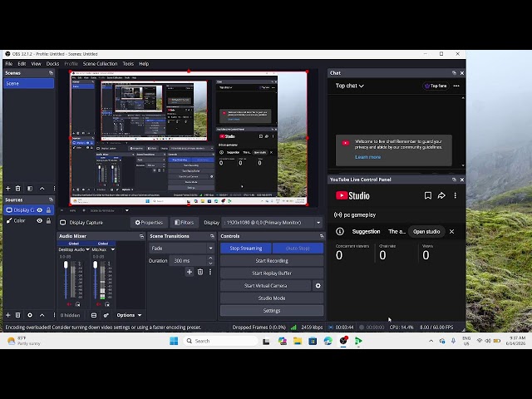Undock the Scenes panel via float icon
Viewport: 532px width, 399px height.
pos(51,73)
